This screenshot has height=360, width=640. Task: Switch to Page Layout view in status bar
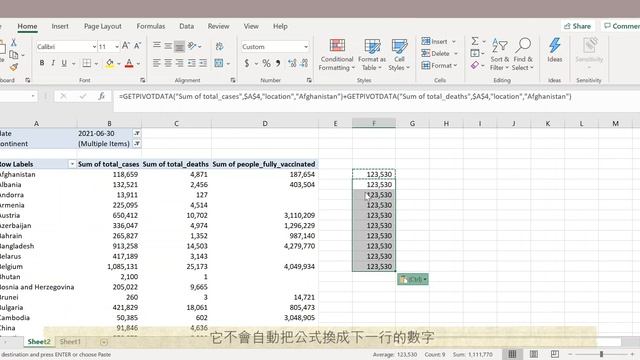pos(533,354)
